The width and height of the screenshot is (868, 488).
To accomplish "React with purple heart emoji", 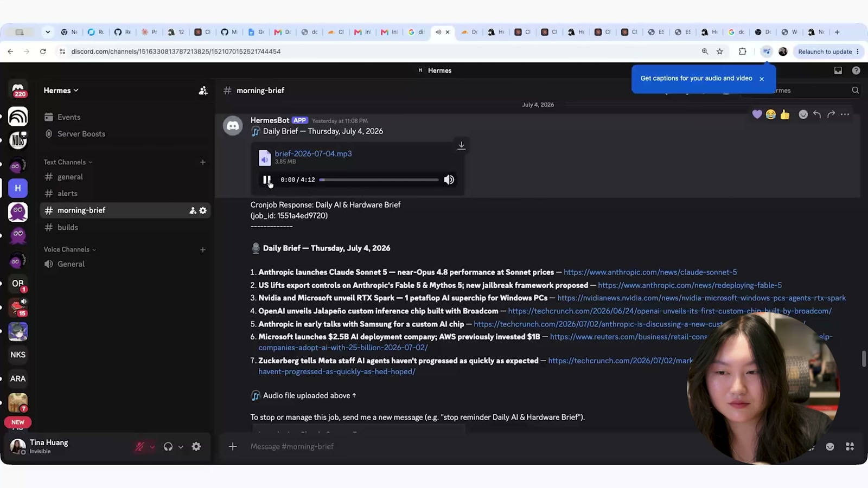I will [x=757, y=114].
